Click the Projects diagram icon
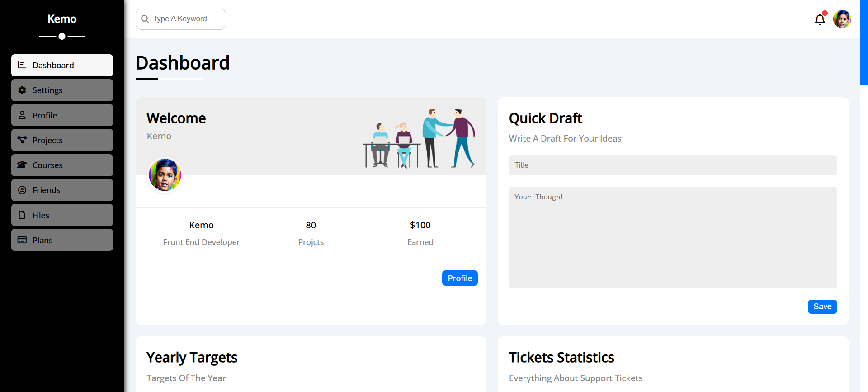 [x=22, y=140]
